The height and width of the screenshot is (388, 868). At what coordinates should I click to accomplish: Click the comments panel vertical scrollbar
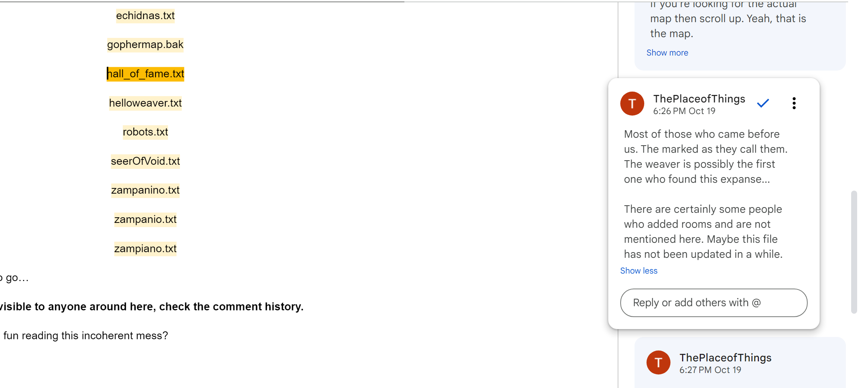pyautogui.click(x=854, y=251)
